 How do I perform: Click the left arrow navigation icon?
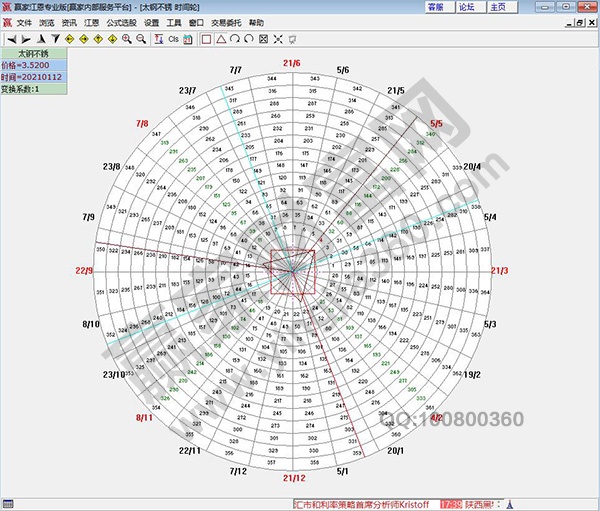(11, 39)
